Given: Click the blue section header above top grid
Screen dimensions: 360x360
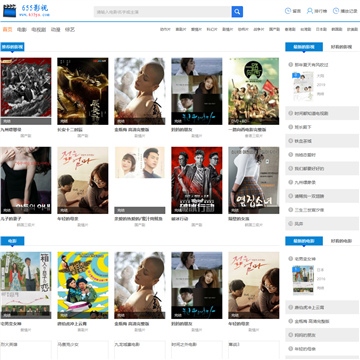Looking at the screenshot, I should pyautogui.click(x=12, y=47).
